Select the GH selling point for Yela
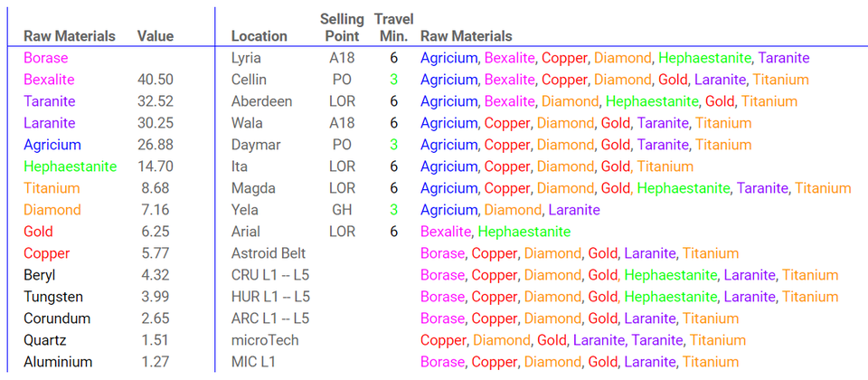 click(342, 210)
